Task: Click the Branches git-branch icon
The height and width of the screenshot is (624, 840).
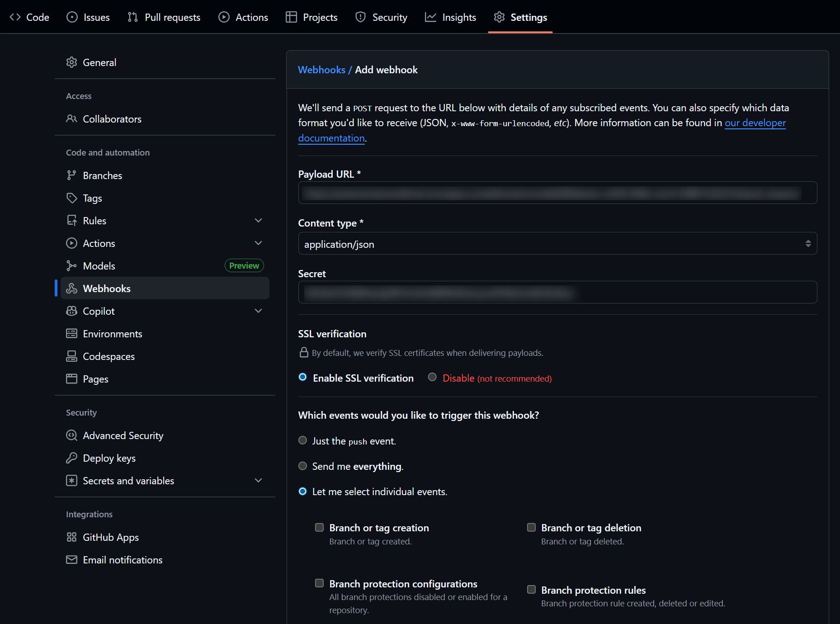Action: click(x=71, y=175)
